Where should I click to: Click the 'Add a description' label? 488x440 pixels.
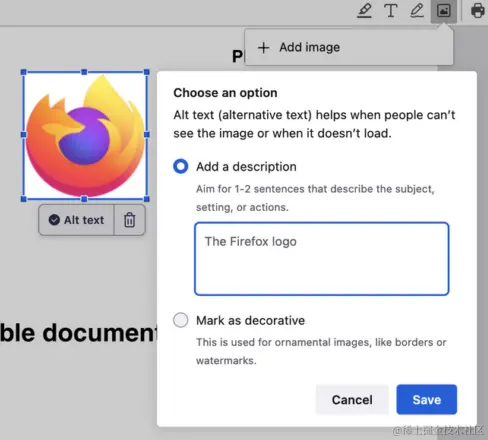click(x=246, y=166)
